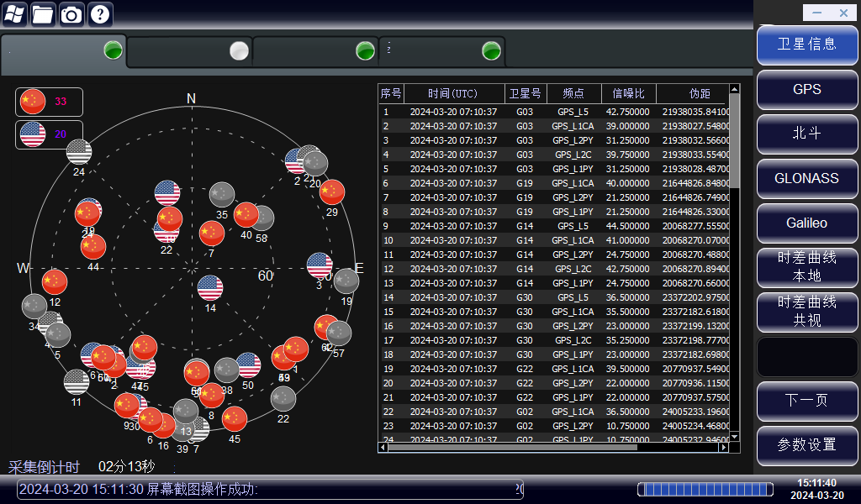Click the table's horizontal scrollbar thumb
The width and height of the screenshot is (861, 504).
513,447
